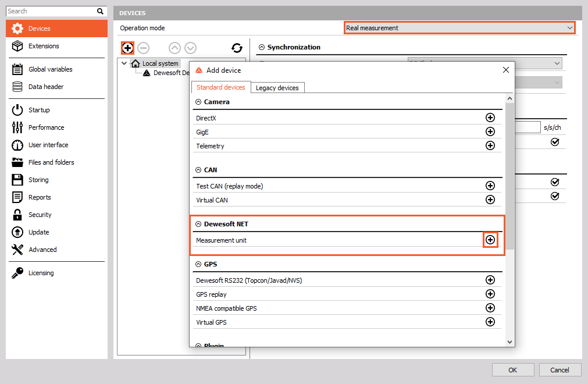Click the Cancel button
Image resolution: width=588 pixels, height=384 pixels.
pos(560,370)
